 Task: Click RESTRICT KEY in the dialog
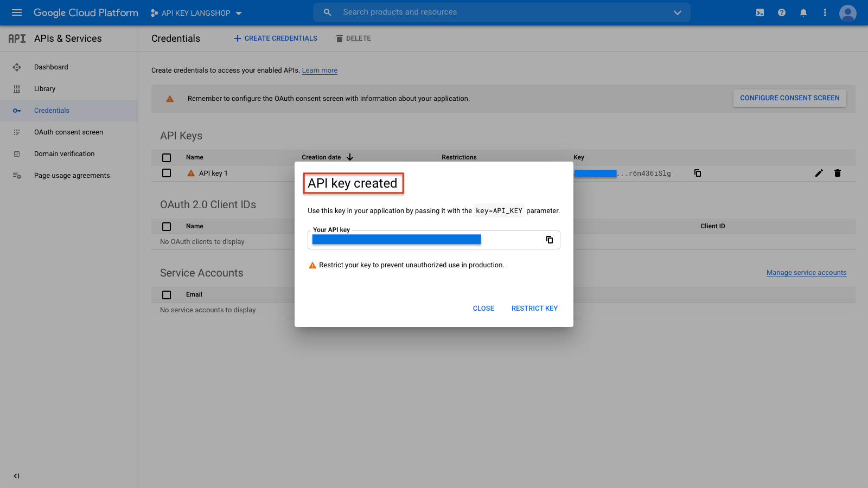tap(534, 309)
